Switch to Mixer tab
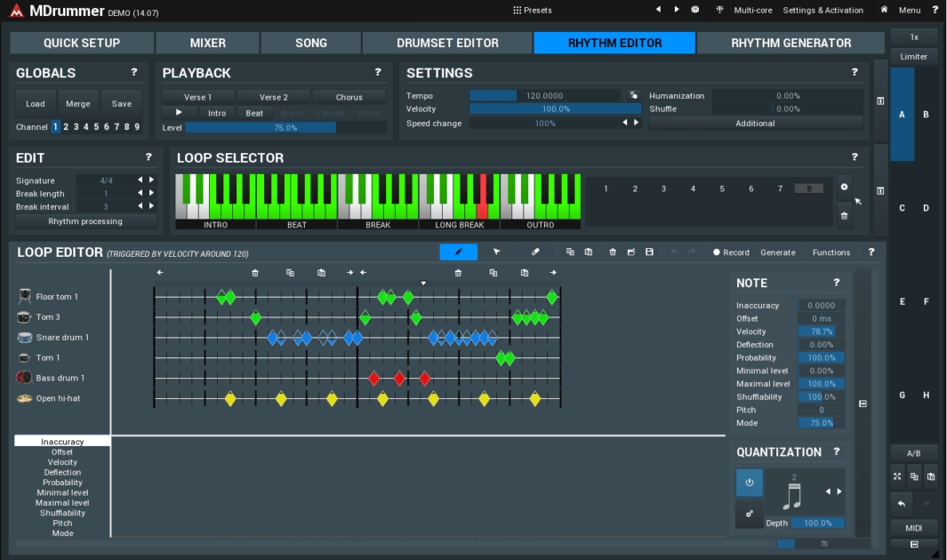Viewport: 947px width, 560px height. (208, 43)
